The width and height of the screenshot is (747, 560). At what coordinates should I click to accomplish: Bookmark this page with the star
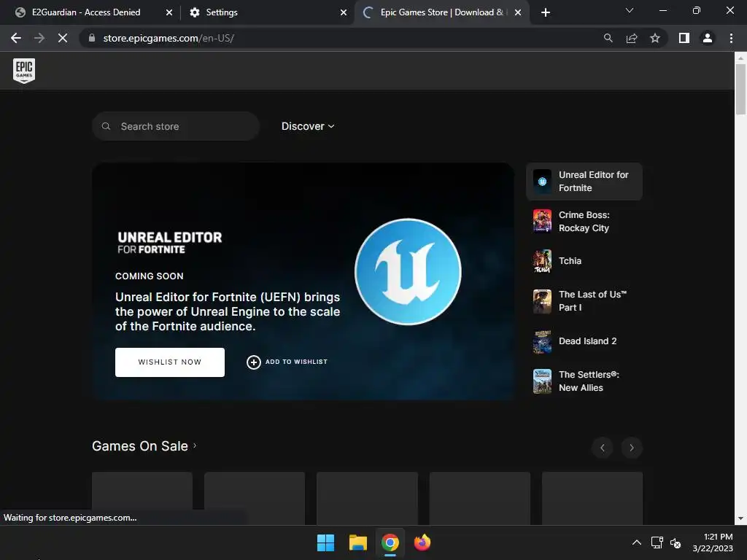655,38
